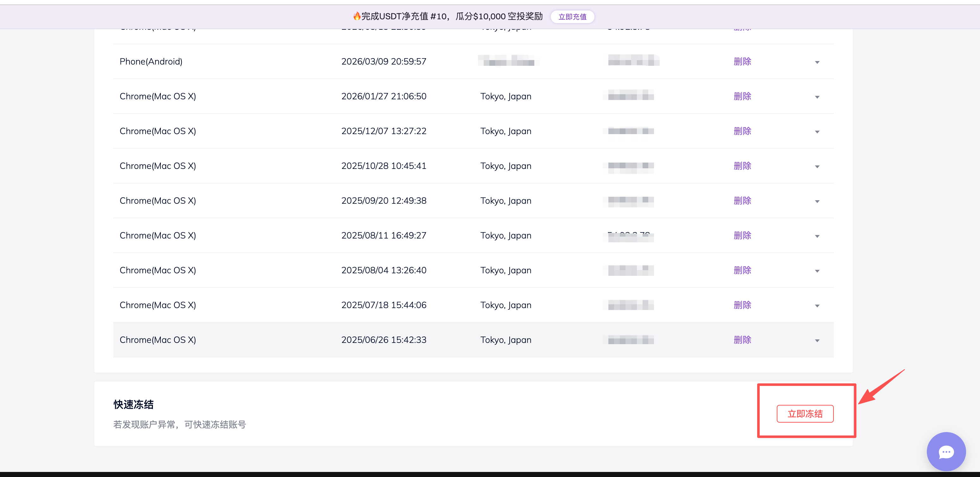Delete the 2026/01/27 21:06:50 Chrome session
Screen dimensions: 980x477
click(x=742, y=96)
